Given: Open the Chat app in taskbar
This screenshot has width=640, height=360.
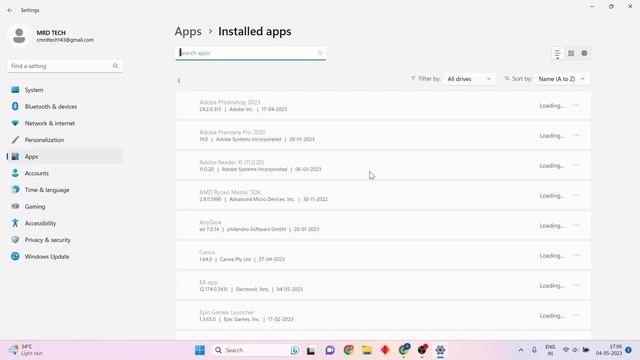Looking at the screenshot, I should coord(330,350).
